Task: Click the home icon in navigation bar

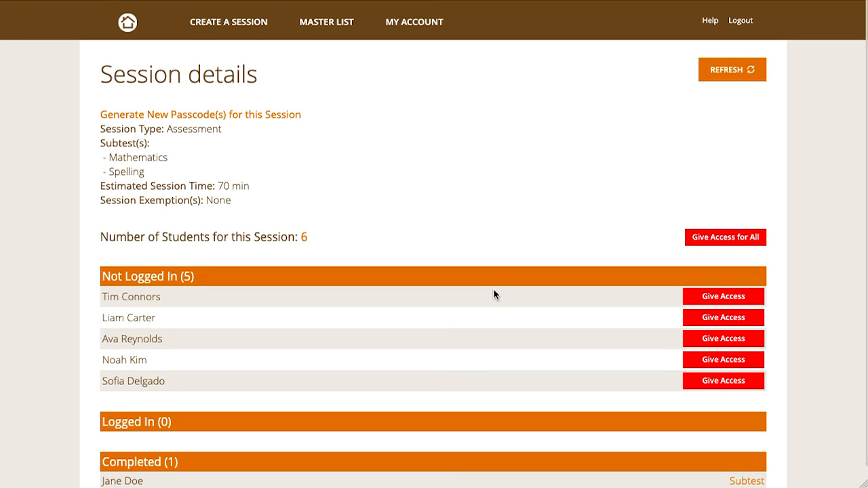Action: [127, 22]
